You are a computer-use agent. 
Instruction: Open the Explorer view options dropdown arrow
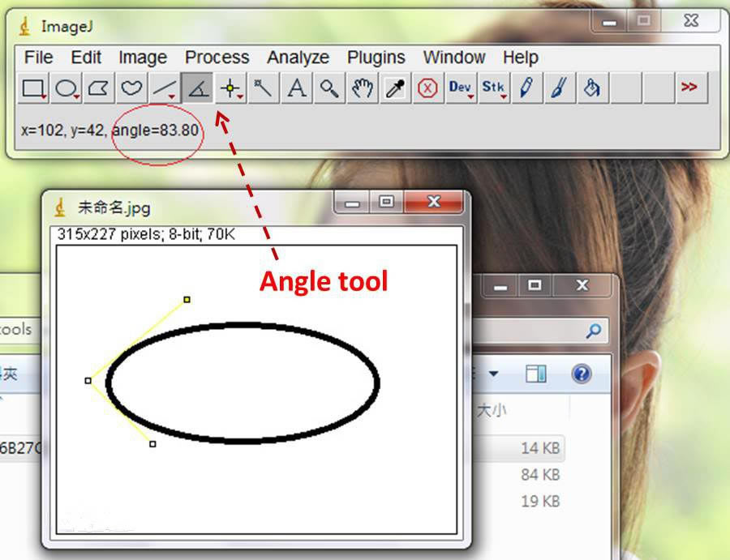pos(493,374)
